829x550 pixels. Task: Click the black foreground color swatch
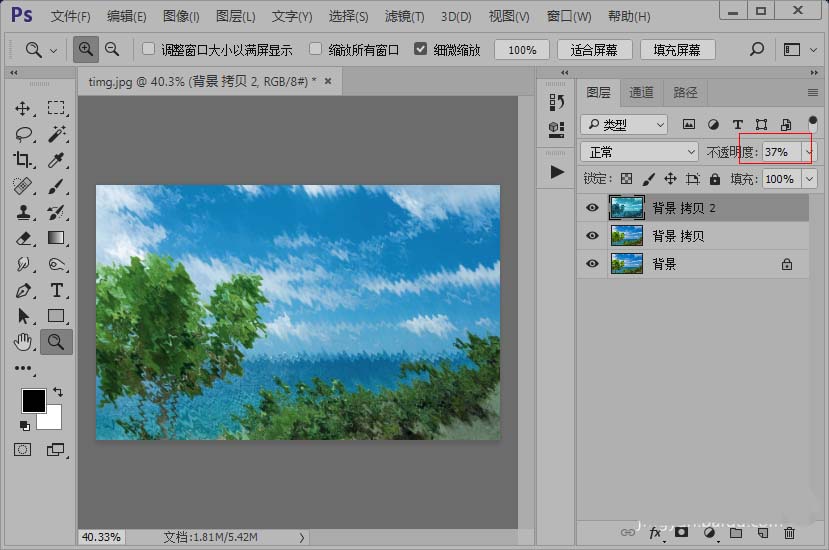(x=33, y=400)
